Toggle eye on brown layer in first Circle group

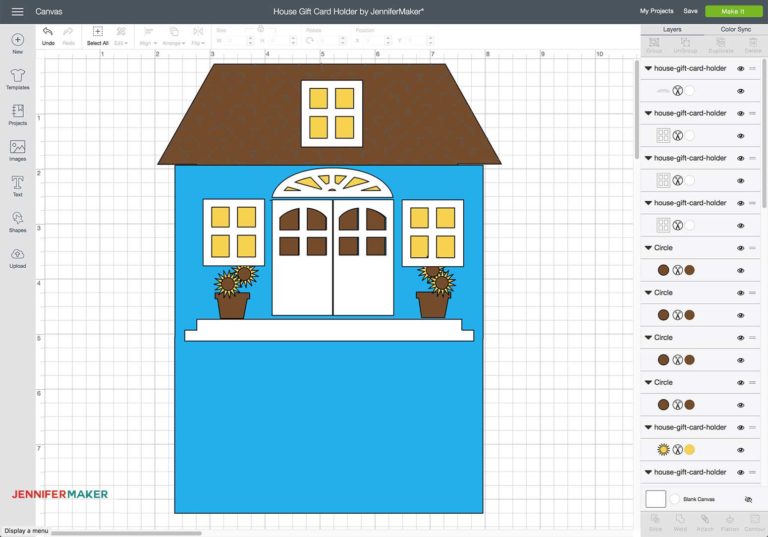741,270
